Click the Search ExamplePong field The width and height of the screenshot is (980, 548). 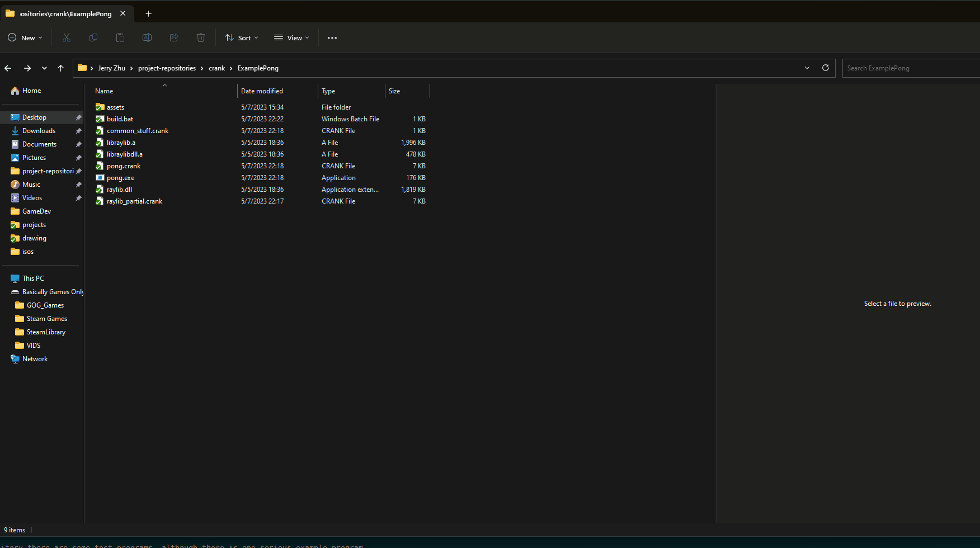coord(911,68)
